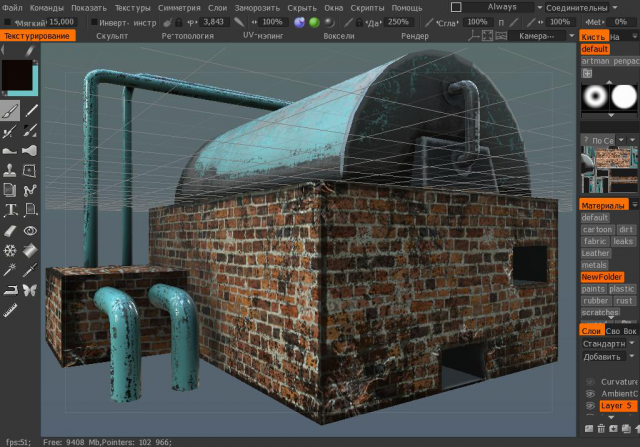
Task: Expand the Стандартн blending dropdown
Action: pos(608,344)
